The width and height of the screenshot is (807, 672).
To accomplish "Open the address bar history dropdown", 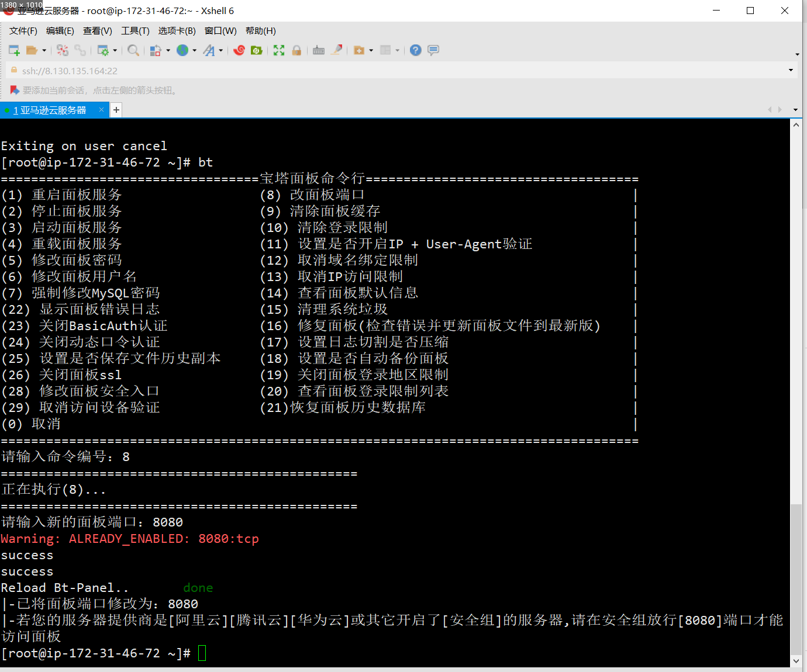I will [791, 71].
